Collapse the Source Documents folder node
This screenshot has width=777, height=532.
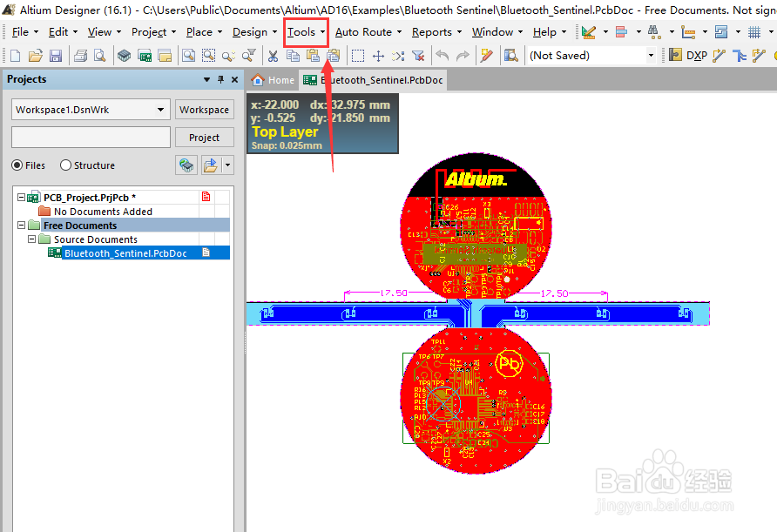(31, 239)
